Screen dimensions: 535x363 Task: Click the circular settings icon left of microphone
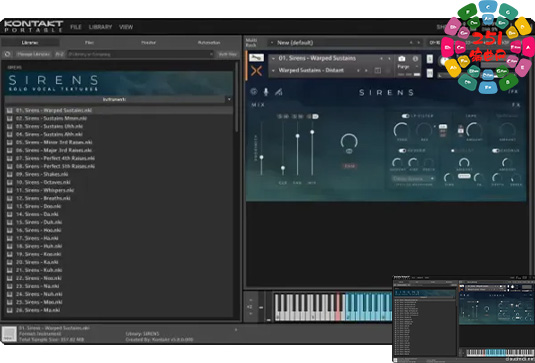point(254,91)
